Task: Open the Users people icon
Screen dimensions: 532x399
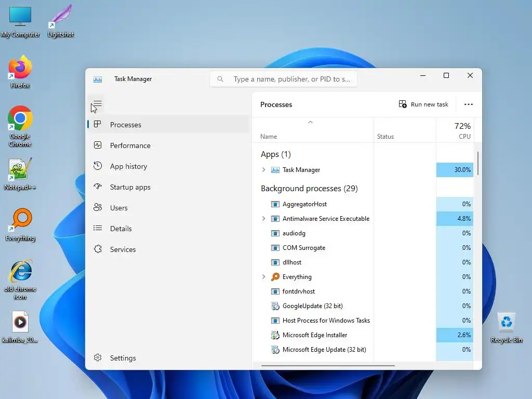Action: click(98, 207)
